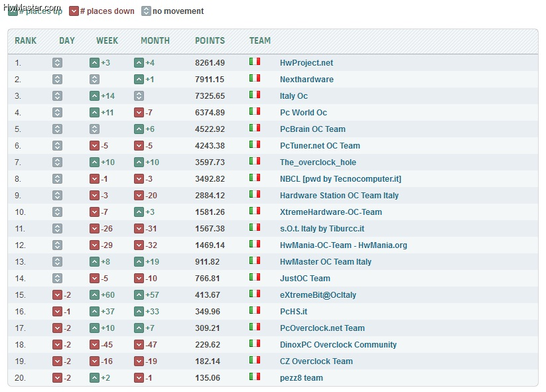
Task: Open the PcBrain OC Team link
Action: click(312, 129)
